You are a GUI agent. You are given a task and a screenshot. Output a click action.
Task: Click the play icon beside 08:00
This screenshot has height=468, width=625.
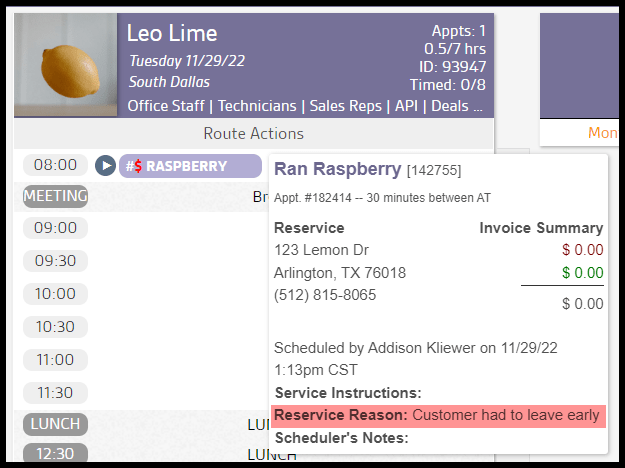[105, 166]
